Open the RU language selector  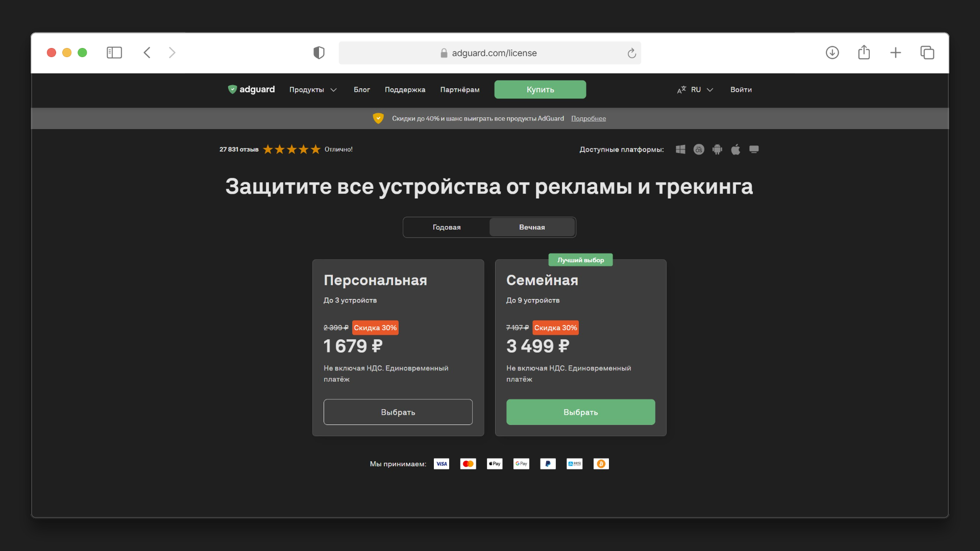pyautogui.click(x=695, y=89)
